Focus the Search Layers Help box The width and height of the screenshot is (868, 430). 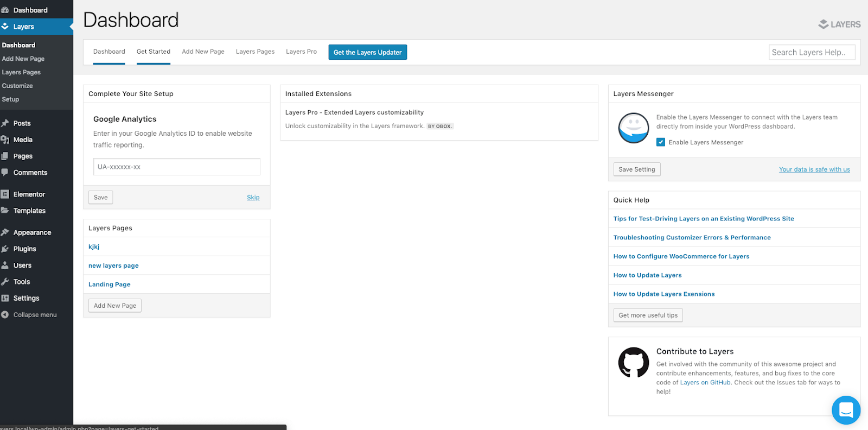coord(811,52)
